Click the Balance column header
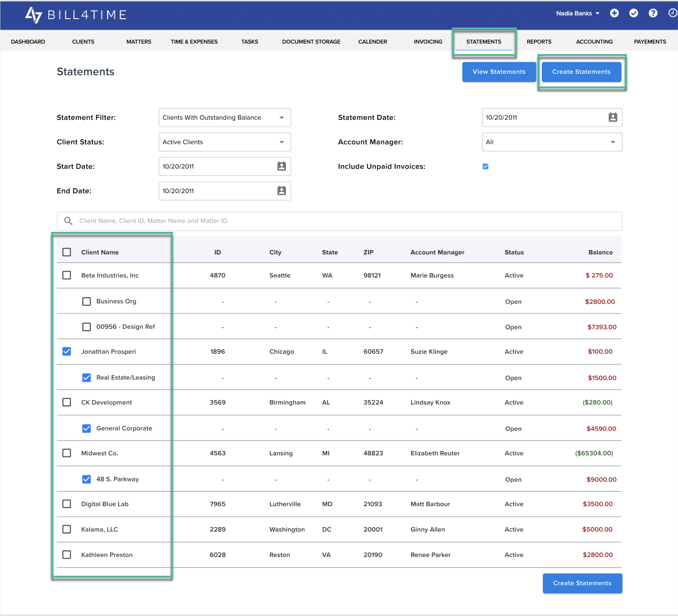 click(600, 252)
